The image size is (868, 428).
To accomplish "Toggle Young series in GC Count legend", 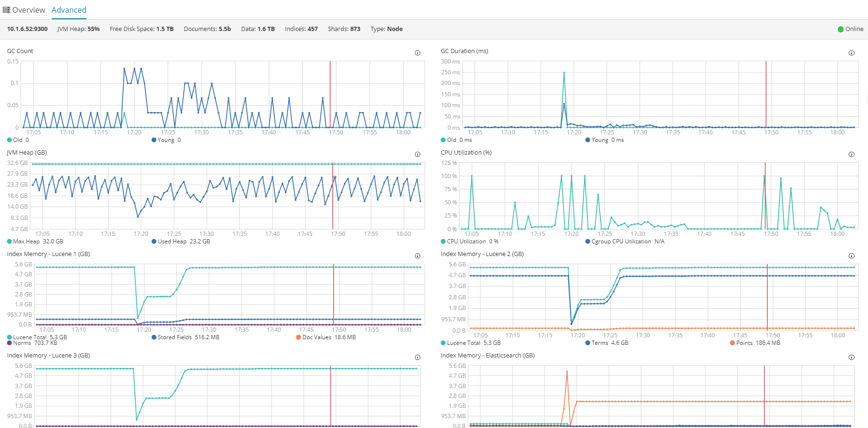I will pyautogui.click(x=166, y=140).
